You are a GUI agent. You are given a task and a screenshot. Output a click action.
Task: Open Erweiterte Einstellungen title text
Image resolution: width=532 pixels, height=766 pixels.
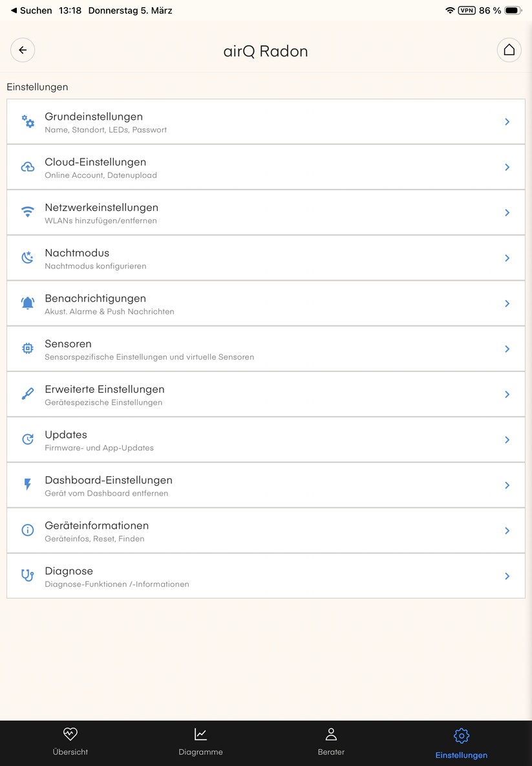pyautogui.click(x=105, y=389)
